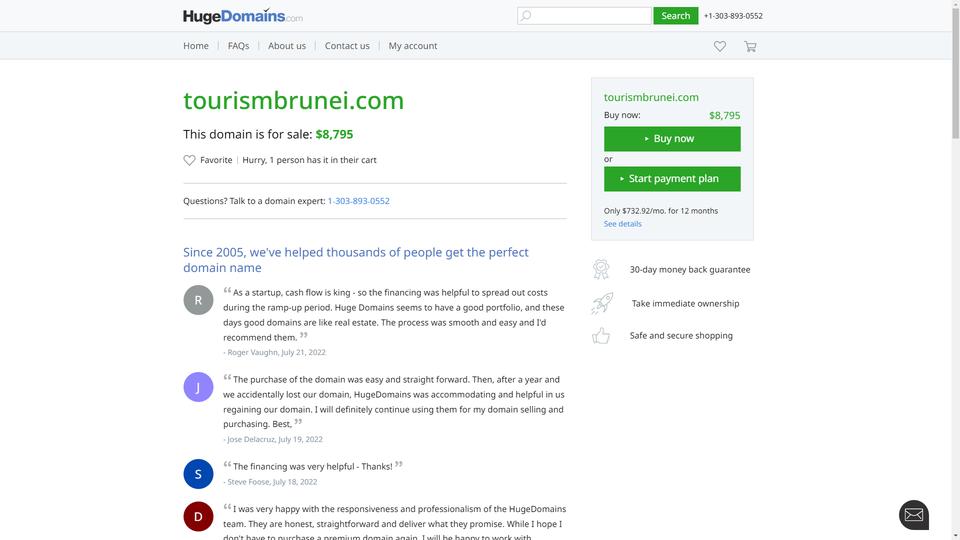Open See details link for payment plan

click(x=623, y=224)
